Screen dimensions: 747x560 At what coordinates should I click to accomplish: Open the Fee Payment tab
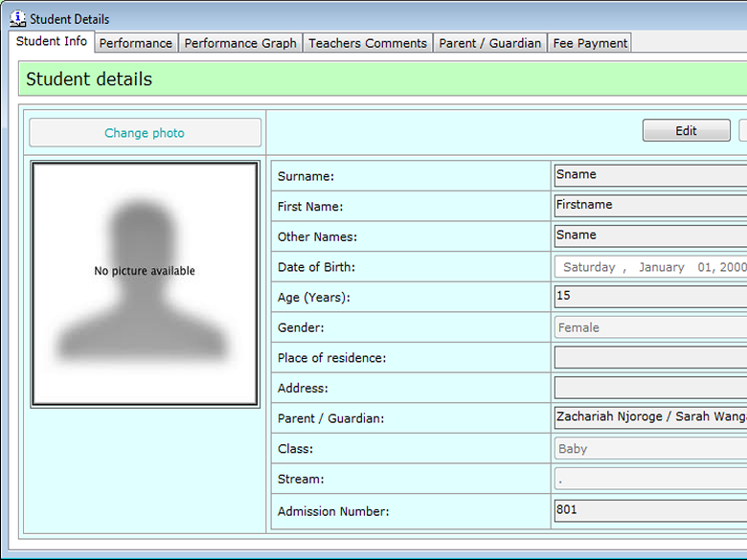[x=590, y=43]
